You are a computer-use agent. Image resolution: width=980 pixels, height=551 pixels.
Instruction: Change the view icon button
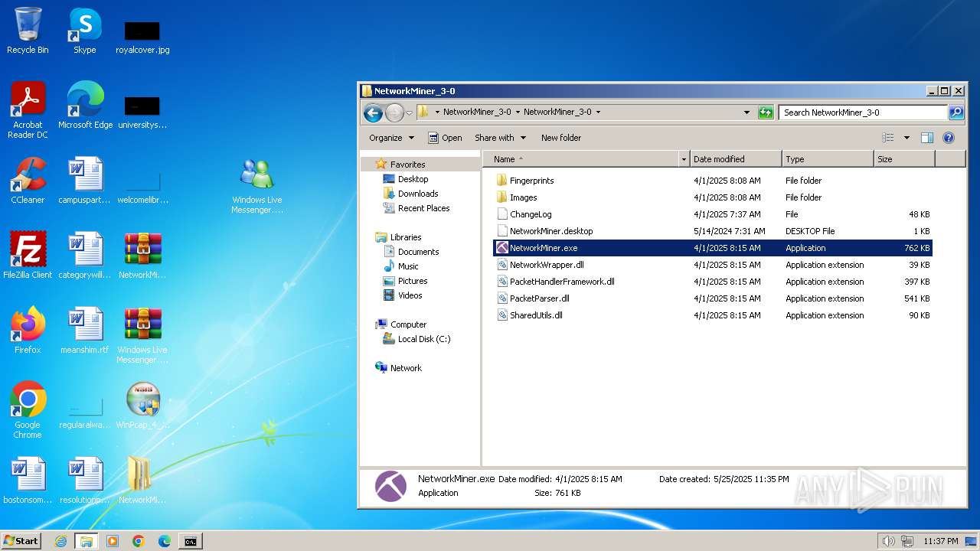[888, 138]
